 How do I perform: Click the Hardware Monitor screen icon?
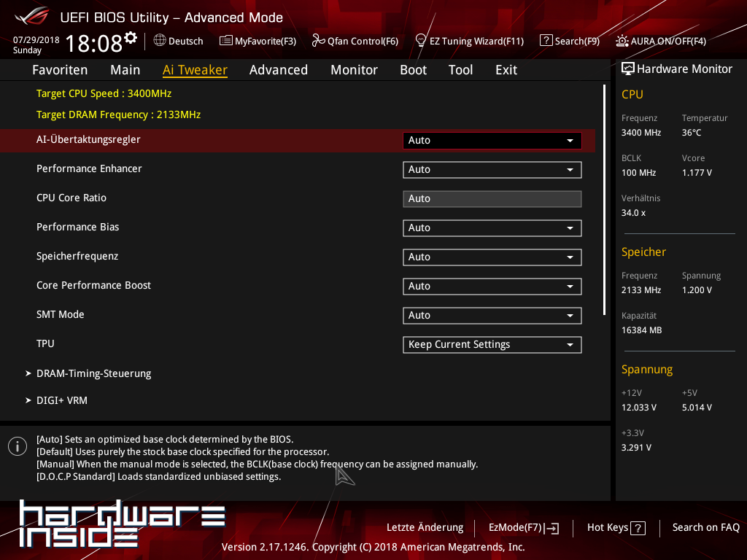[x=628, y=69]
